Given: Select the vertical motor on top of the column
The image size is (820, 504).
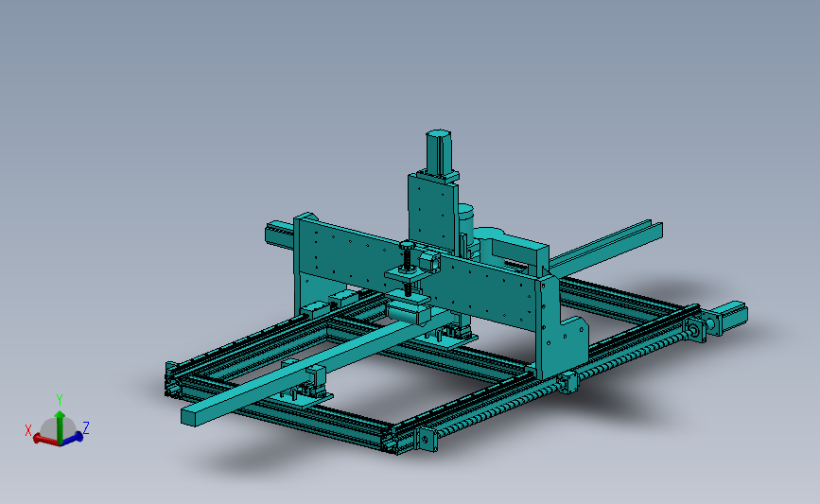Looking at the screenshot, I should click(438, 152).
